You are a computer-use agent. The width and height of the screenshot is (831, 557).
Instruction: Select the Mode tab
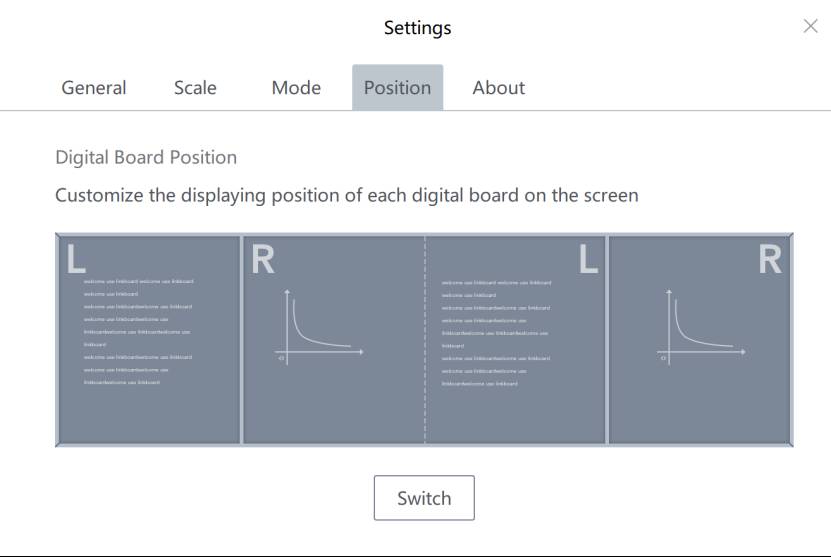coord(296,87)
